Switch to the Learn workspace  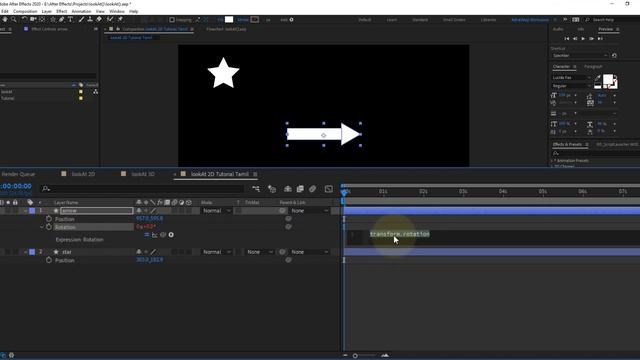click(x=392, y=20)
